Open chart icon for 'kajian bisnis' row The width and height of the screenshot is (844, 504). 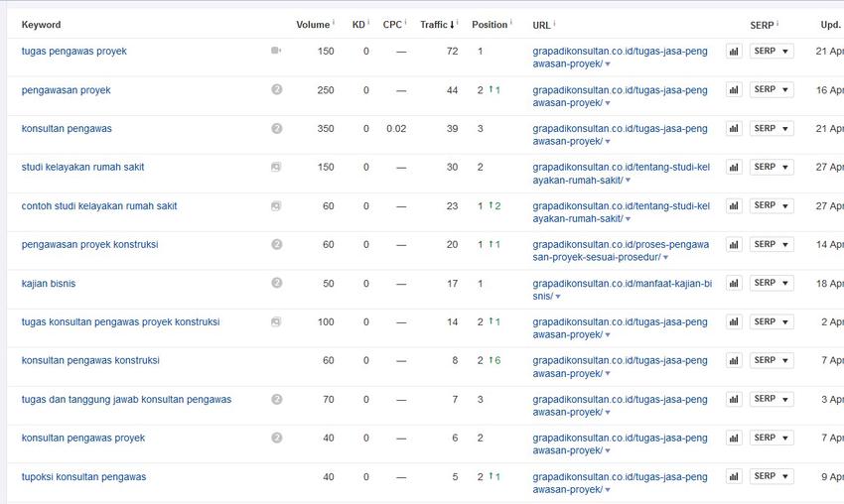click(734, 283)
